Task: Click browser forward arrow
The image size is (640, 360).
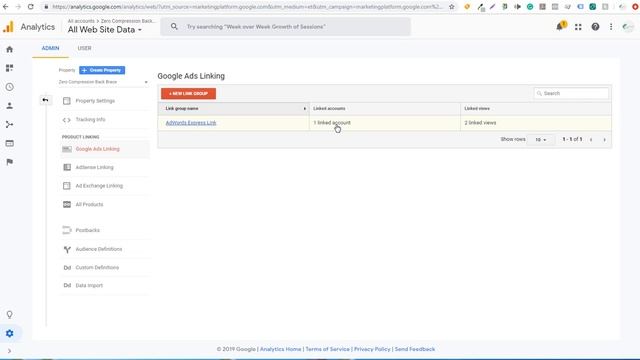Action: [x=18, y=7]
